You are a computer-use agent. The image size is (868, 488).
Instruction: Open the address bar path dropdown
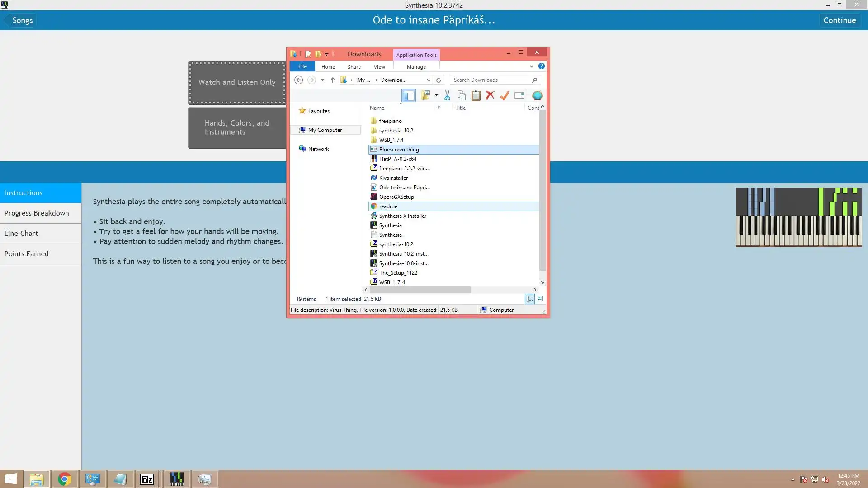click(x=429, y=80)
